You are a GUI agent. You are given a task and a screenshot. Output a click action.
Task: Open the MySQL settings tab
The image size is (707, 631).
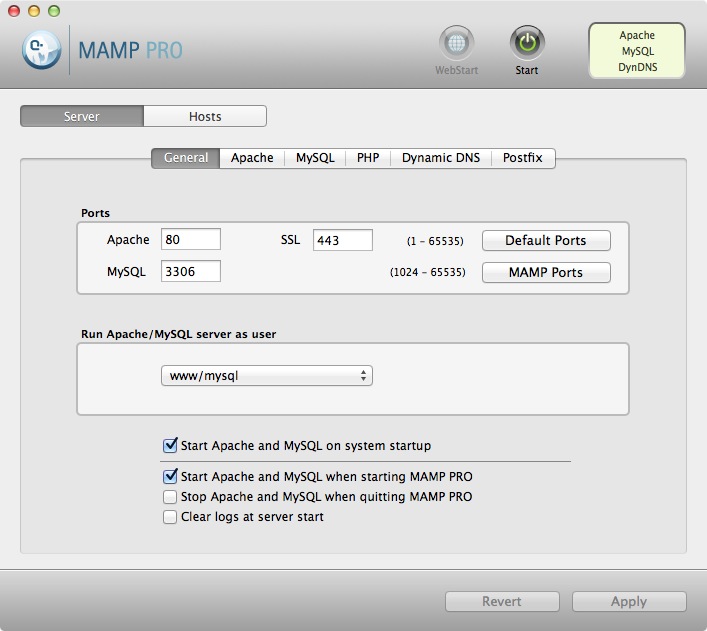tap(315, 158)
